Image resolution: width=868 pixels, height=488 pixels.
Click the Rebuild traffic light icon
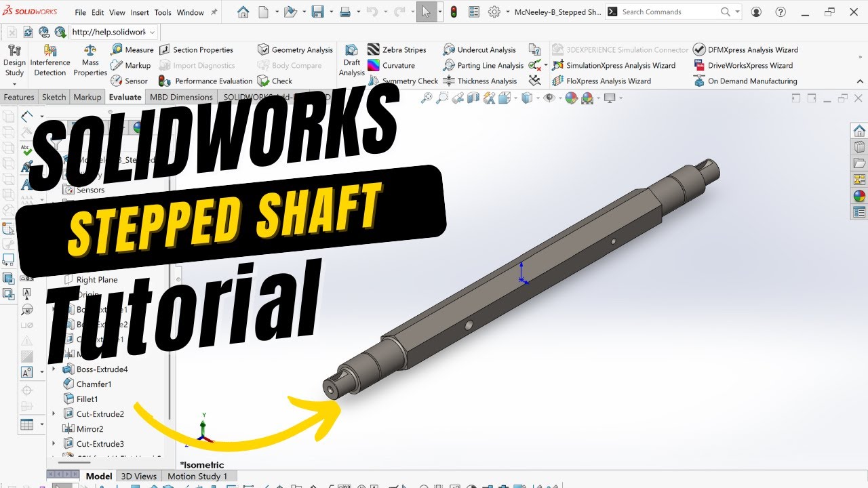tap(454, 12)
